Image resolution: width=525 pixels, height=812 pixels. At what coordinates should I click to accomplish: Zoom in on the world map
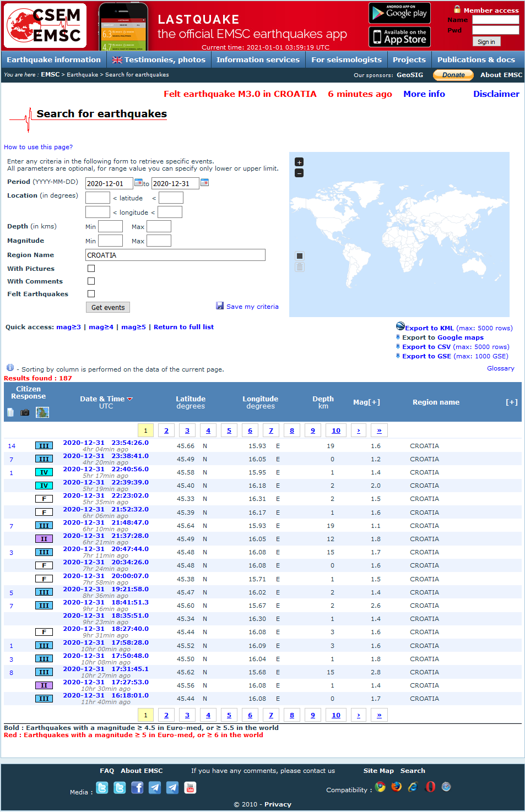(299, 162)
